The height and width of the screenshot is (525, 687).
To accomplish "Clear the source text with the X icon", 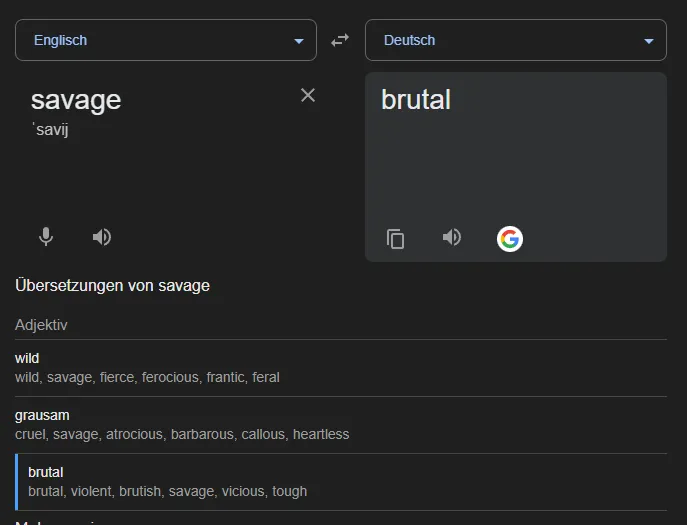I will pos(308,95).
